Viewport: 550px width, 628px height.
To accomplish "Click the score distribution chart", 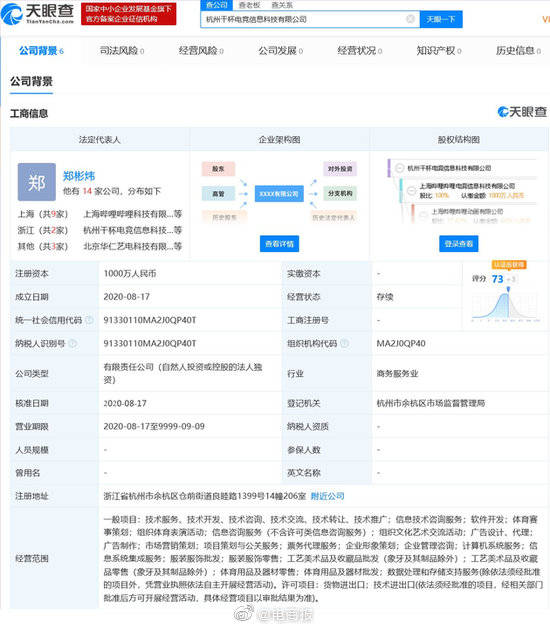I will [506, 306].
